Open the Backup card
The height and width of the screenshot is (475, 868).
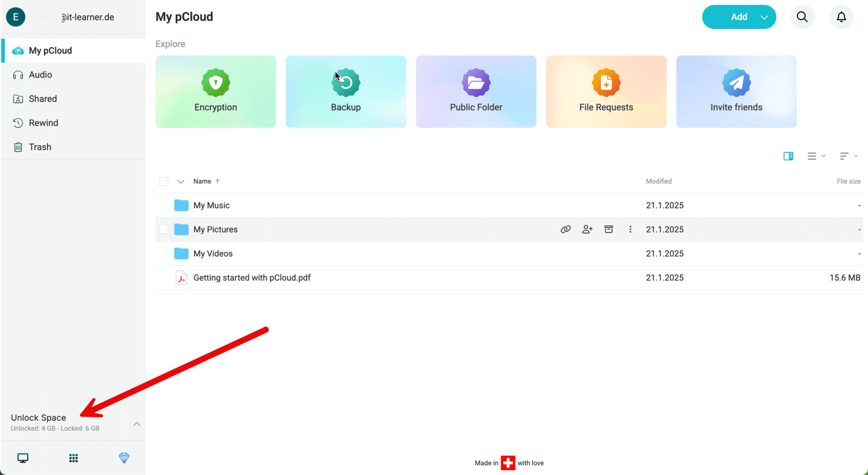[346, 92]
